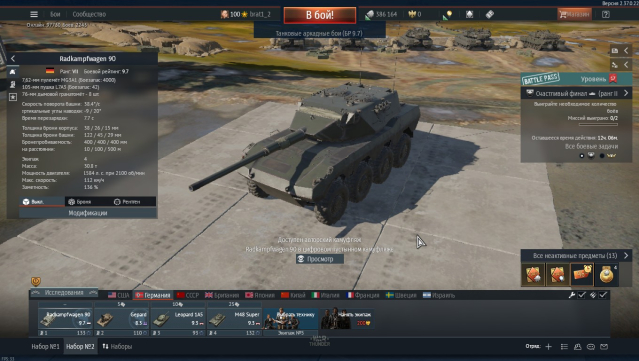Viewport: 639px width, 361px height.
Task: Open the Модификации button
Action: (x=88, y=213)
